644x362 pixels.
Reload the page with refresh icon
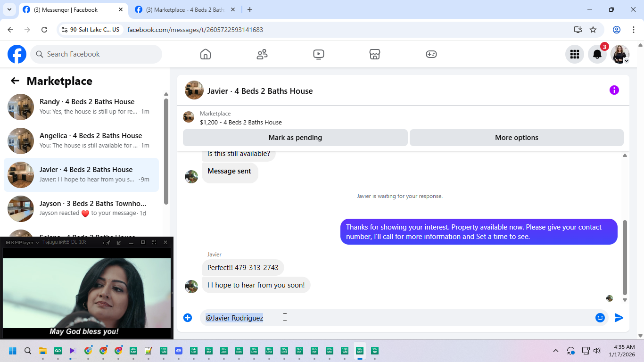tap(44, 30)
